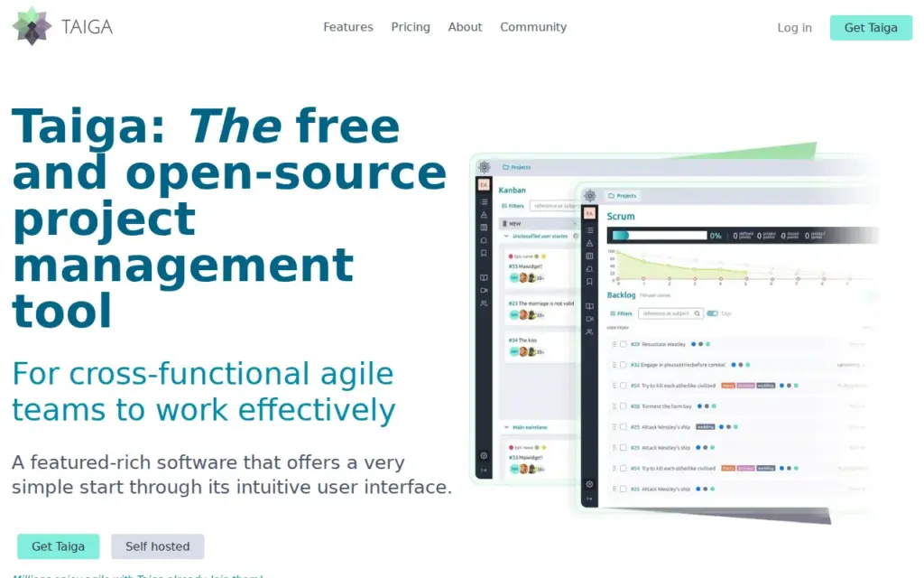Open the wiki book icon in Scrum sidebar
924x578 pixels.
click(589, 306)
